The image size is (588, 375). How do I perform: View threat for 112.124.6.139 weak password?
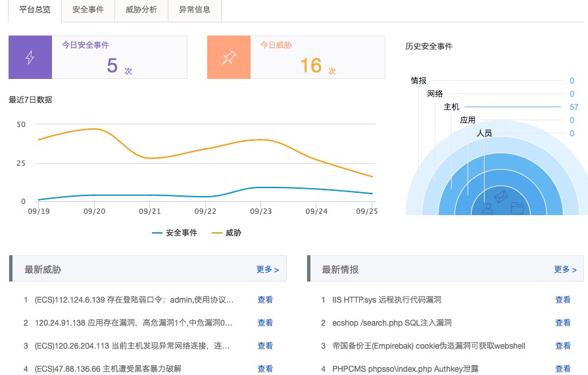(x=265, y=299)
